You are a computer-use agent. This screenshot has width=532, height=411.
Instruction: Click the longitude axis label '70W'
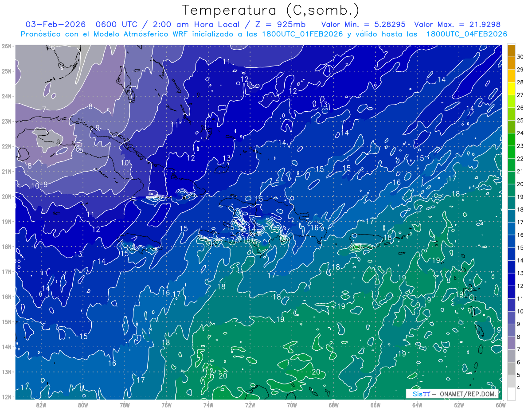(292, 405)
